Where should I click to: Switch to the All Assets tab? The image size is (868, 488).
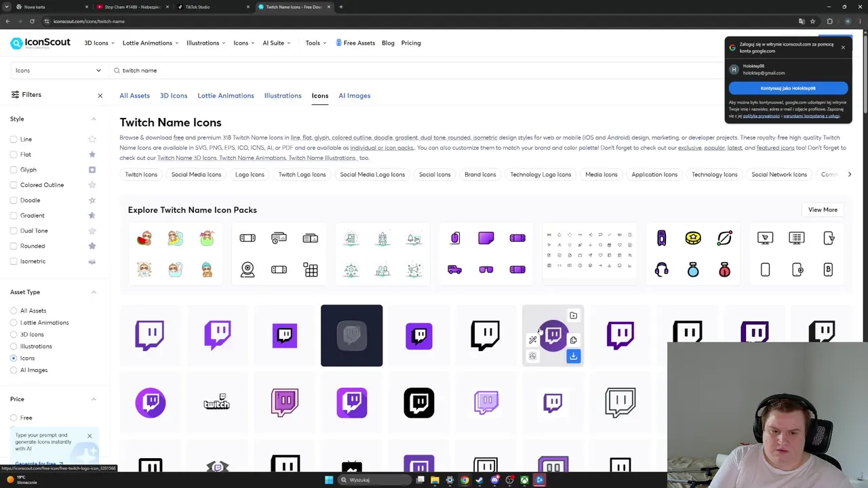tap(134, 96)
